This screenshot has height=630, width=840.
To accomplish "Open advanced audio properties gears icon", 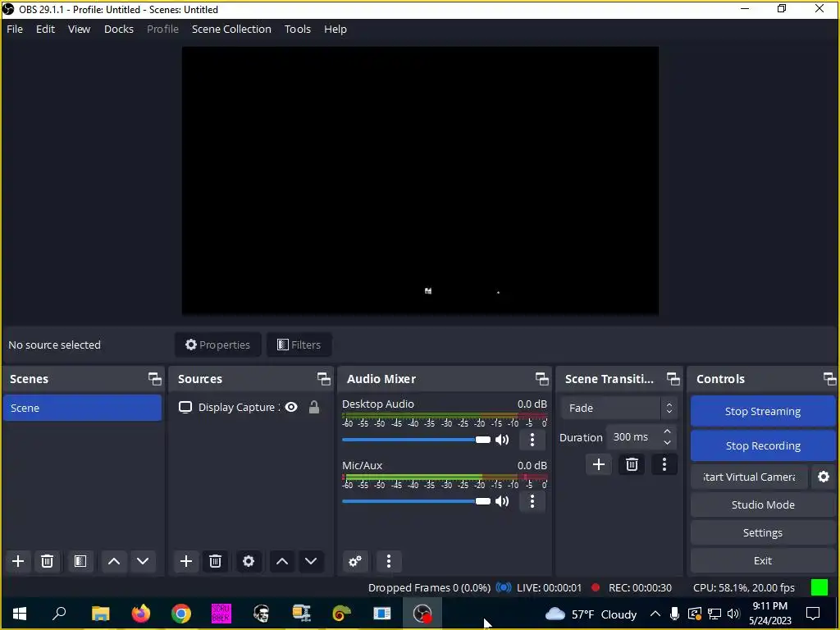I will tap(354, 561).
